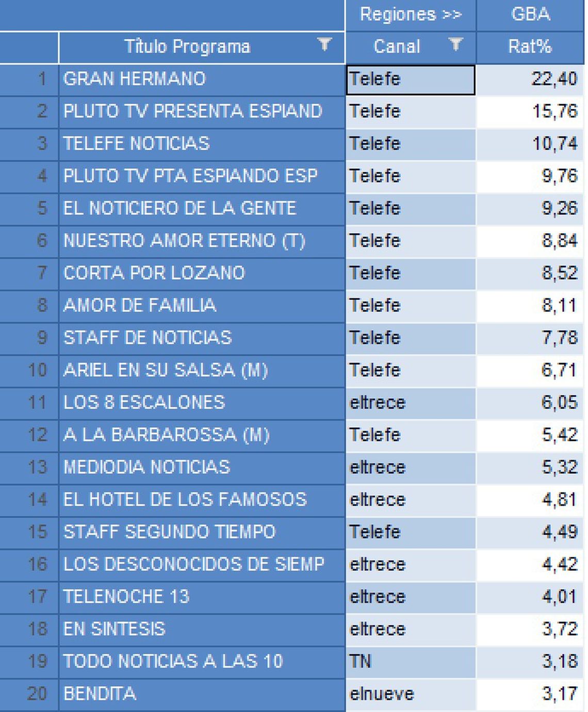Select PLUTO TV PRESENTA ESPIAND row

pos(193,111)
